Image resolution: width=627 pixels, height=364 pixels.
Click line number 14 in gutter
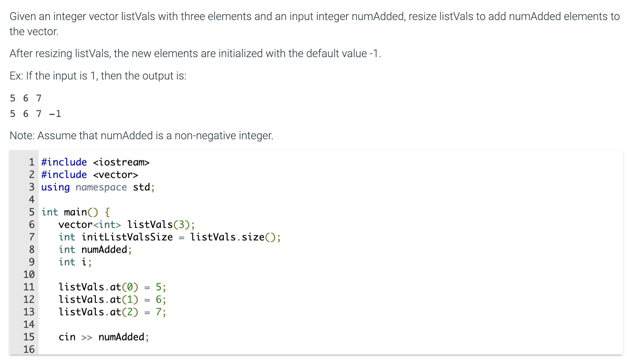29,324
